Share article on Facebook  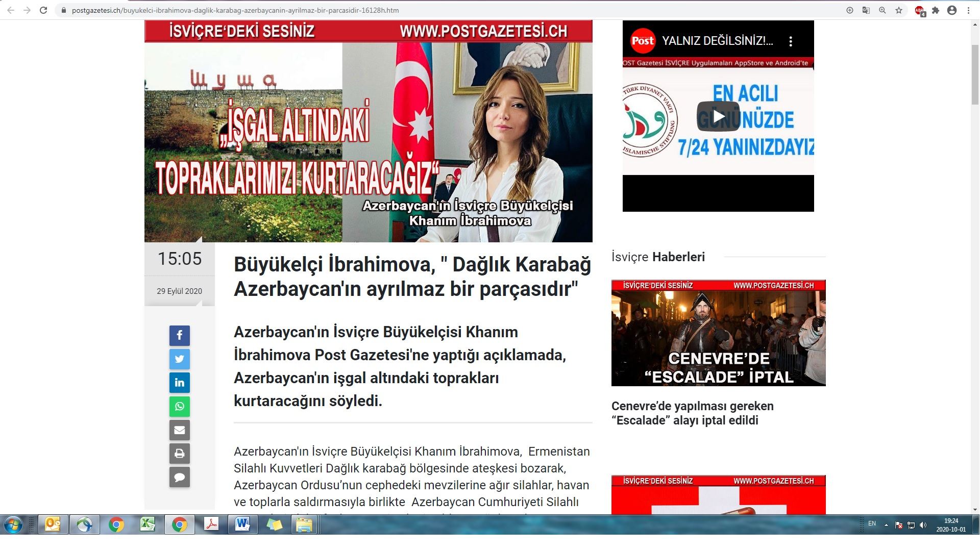click(x=180, y=336)
